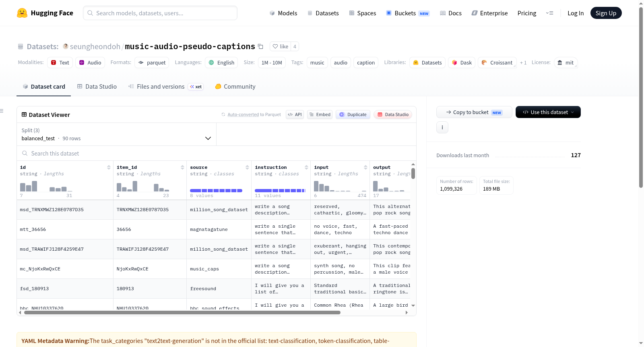Image resolution: width=644 pixels, height=347 pixels.
Task: Sort the item_id column
Action: [182, 167]
